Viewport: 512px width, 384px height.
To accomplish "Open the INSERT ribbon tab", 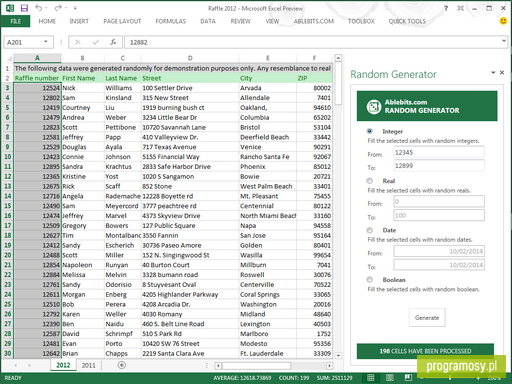I will [x=79, y=21].
